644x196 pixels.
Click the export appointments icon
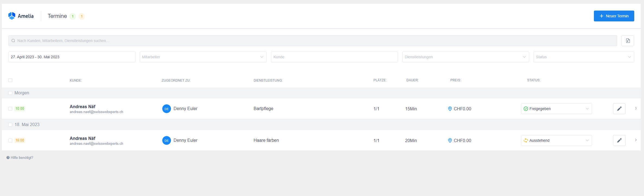pyautogui.click(x=627, y=41)
